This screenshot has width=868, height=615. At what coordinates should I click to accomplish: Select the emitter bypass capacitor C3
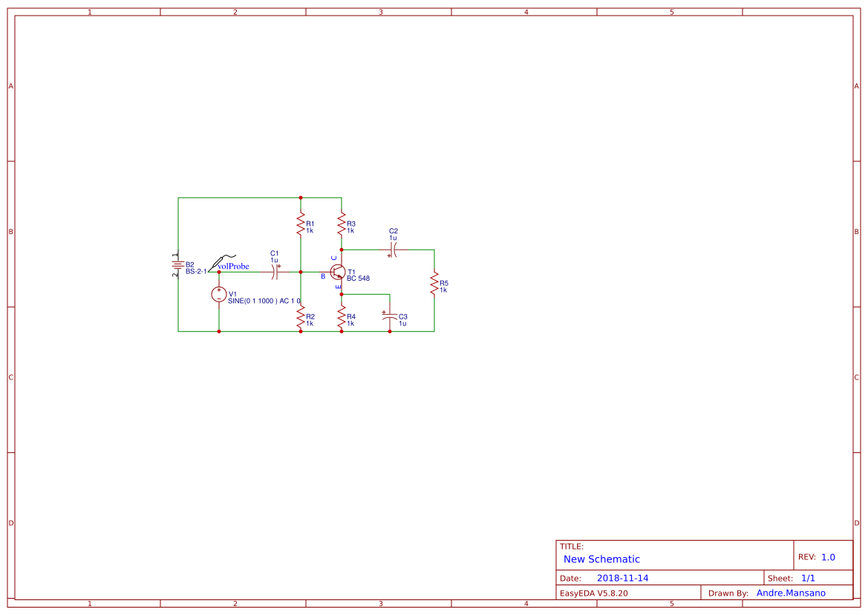coord(388,318)
